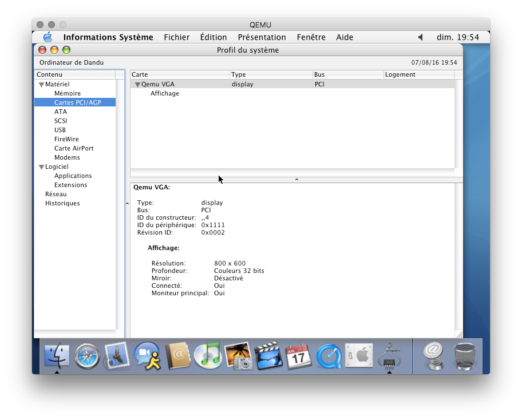Select Extensions under Logiciel
Viewport: 522px width, 420px height.
(70, 185)
